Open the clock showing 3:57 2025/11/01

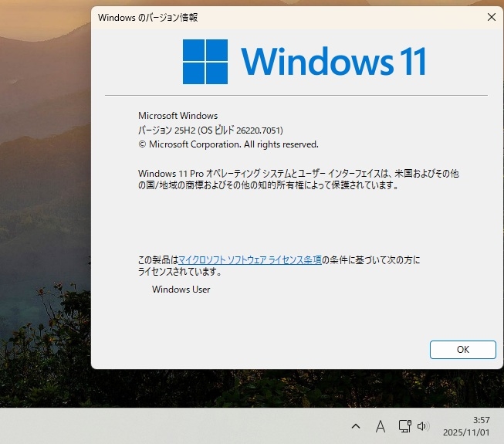coord(466,426)
